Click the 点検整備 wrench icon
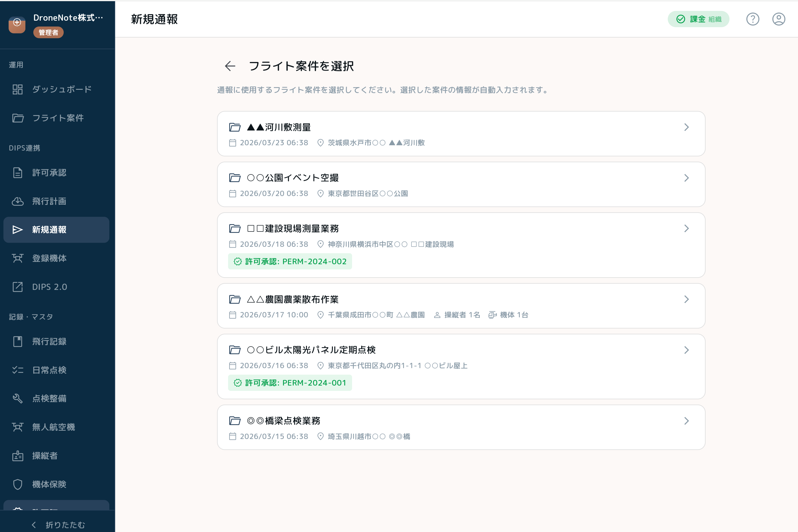Viewport: 798px width, 532px height. point(17,398)
